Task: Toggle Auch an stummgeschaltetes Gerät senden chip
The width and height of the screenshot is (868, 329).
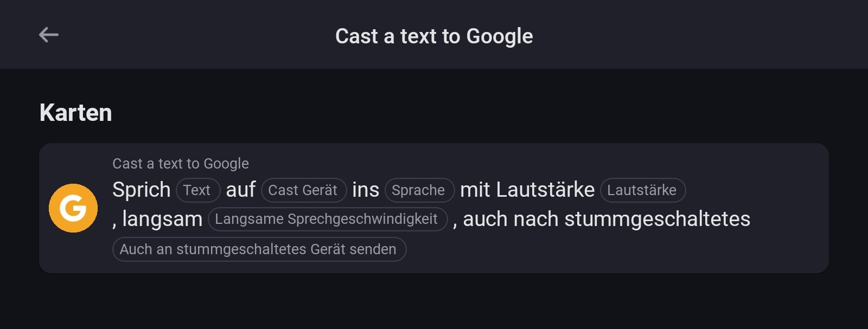Action: 259,249
